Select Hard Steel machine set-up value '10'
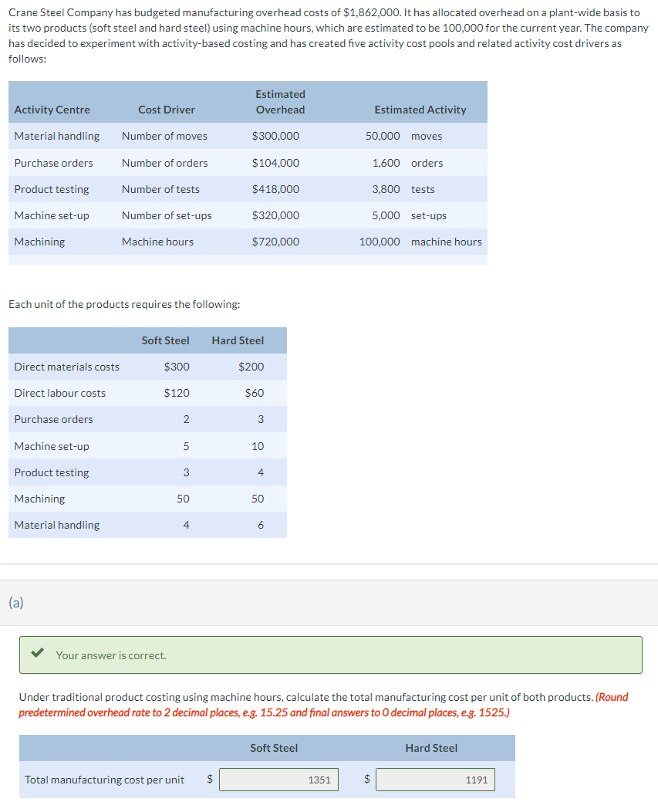 258,446
